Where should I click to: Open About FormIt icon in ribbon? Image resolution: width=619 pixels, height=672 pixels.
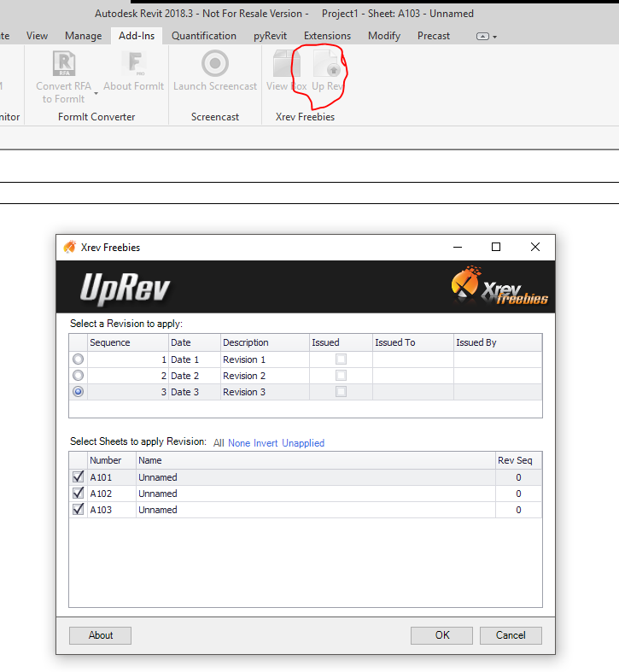134,63
